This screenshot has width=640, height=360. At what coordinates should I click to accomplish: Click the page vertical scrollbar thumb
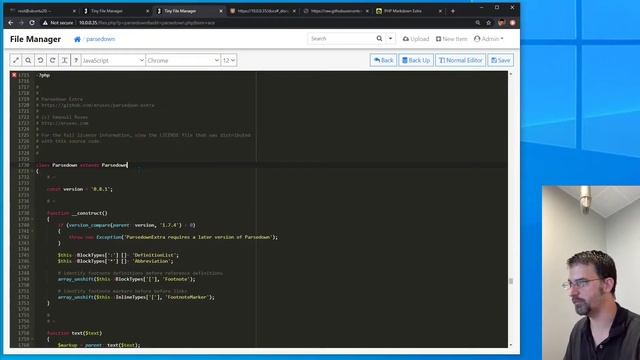pyautogui.click(x=511, y=281)
